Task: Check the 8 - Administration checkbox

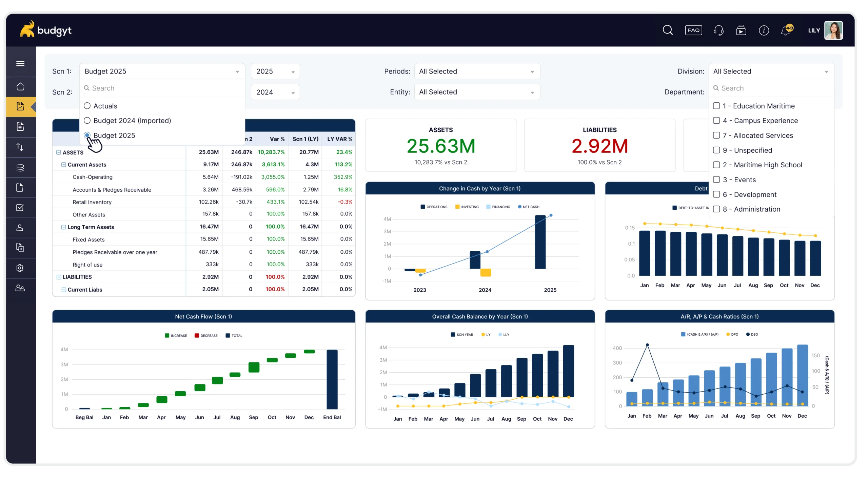Action: tap(716, 209)
